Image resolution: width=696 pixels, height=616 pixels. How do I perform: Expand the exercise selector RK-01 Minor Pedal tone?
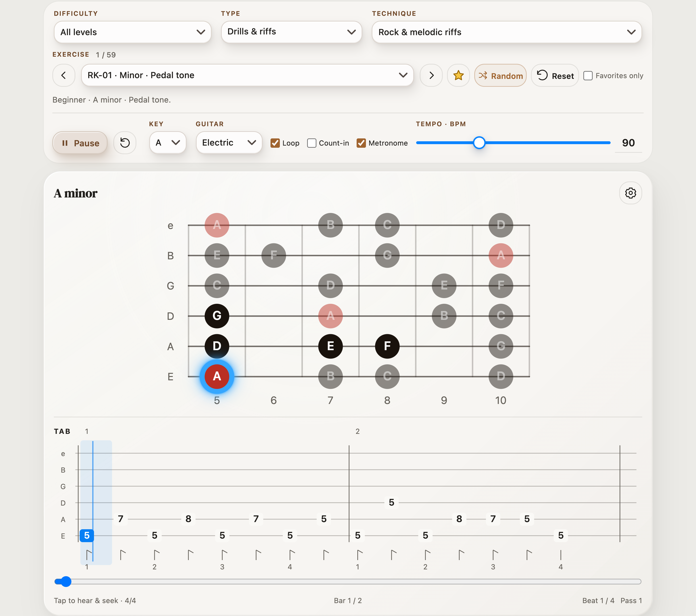[x=248, y=75]
